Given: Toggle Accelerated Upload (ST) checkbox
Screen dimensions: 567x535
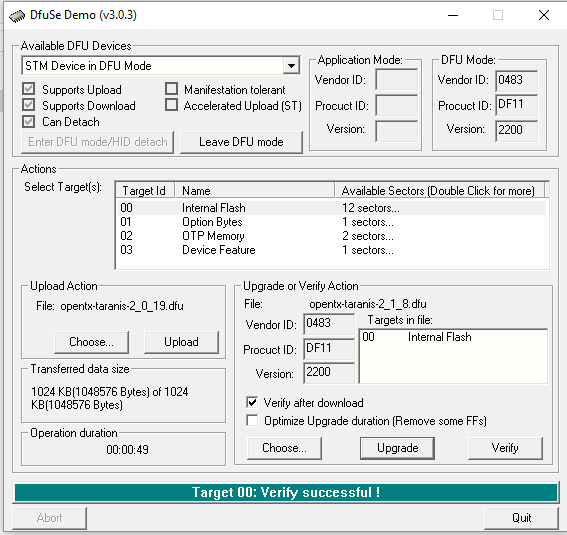Looking at the screenshot, I should coord(171,105).
